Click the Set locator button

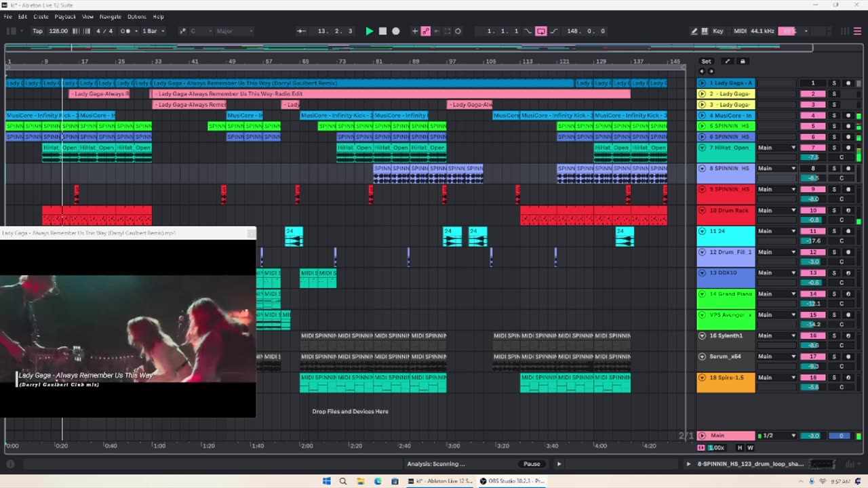tap(706, 62)
